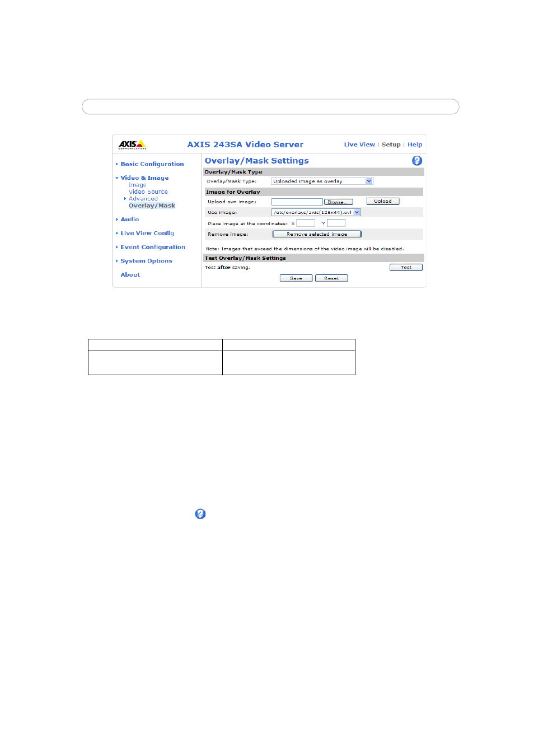
Task: Click the Reset button
Action: point(331,278)
